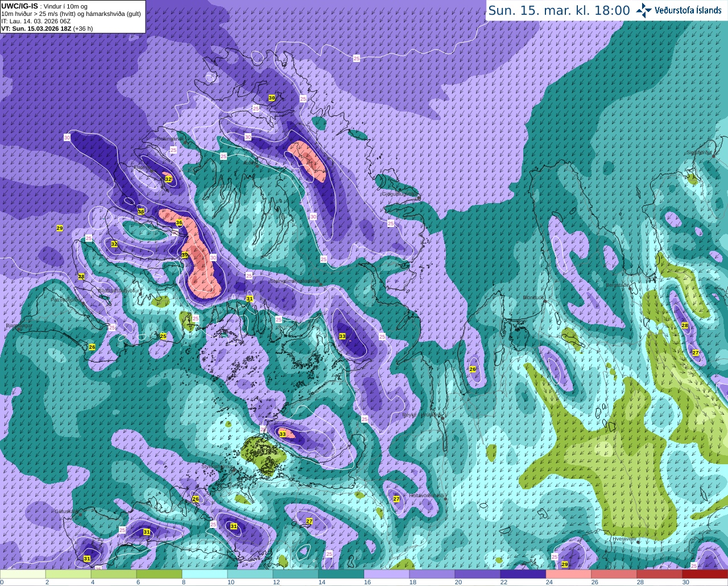This screenshot has height=586, width=728.
Task: Click the legend value 30
Action: coord(685,582)
